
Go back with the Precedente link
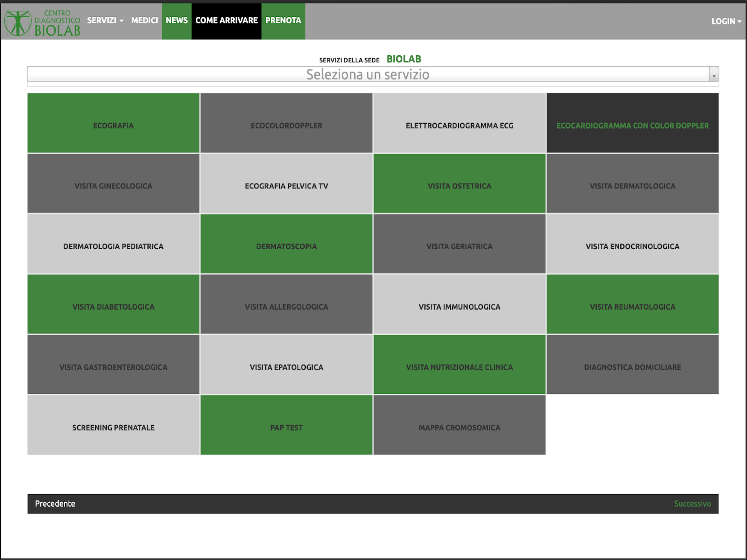point(55,504)
